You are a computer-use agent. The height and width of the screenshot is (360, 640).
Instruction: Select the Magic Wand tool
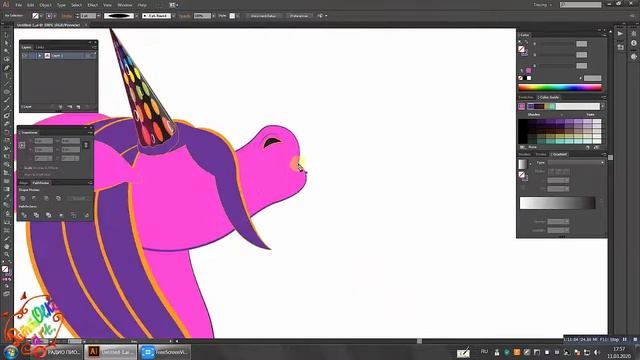[x=6, y=51]
